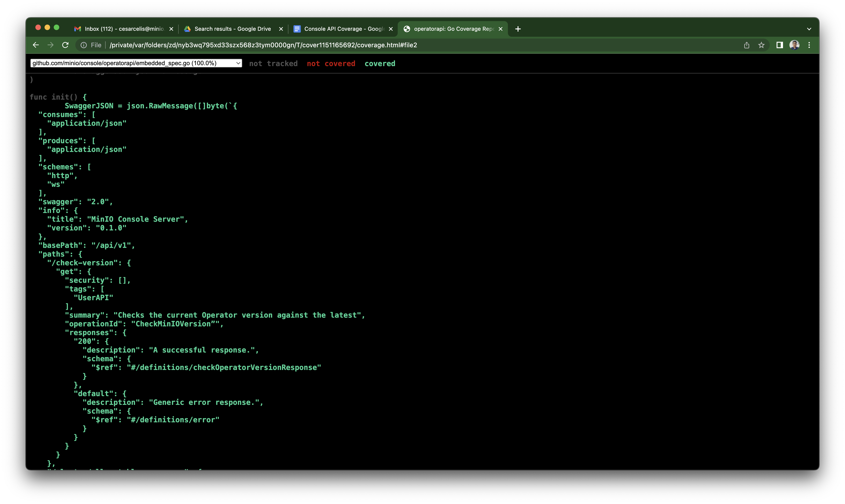Open the embedded_spec.go file dropdown
The width and height of the screenshot is (845, 504).
136,63
